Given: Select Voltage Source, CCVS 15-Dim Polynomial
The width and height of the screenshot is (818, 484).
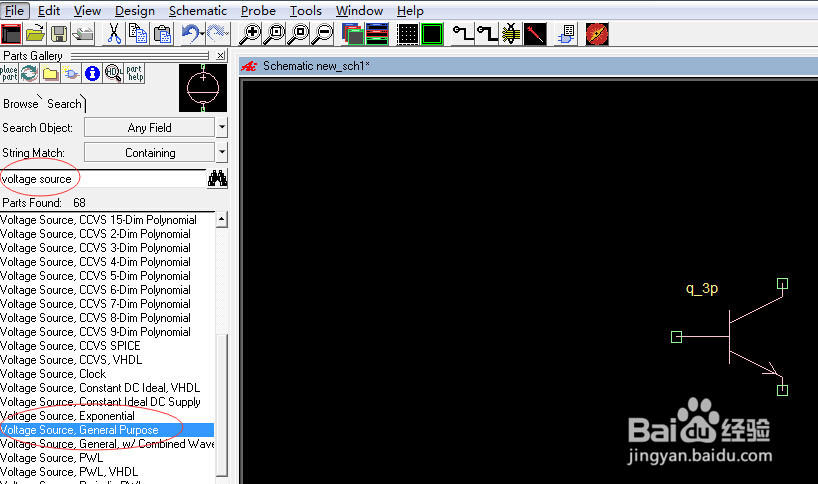Looking at the screenshot, I should click(x=99, y=220).
